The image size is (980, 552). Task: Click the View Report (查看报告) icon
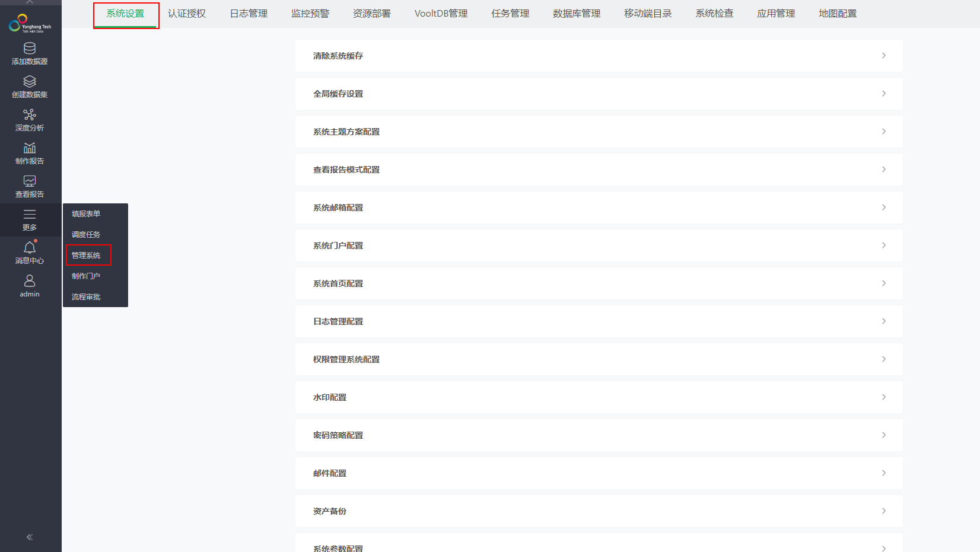point(30,181)
